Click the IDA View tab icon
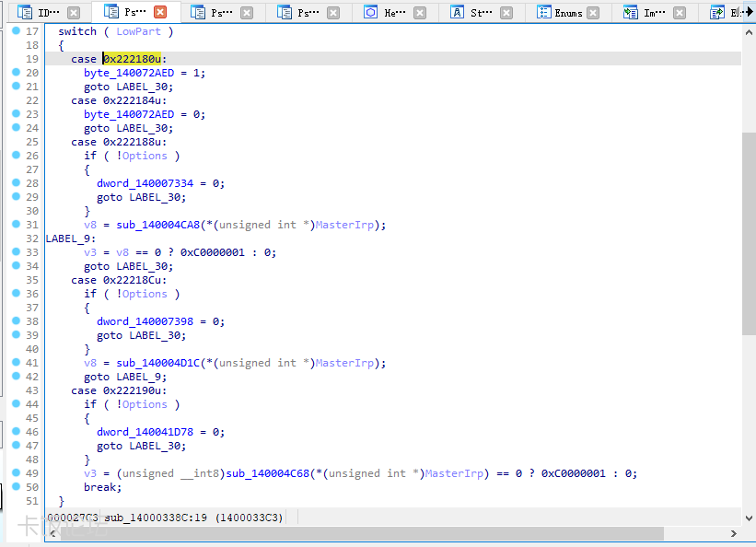Viewport: 756px width, 547px height. click(23, 13)
